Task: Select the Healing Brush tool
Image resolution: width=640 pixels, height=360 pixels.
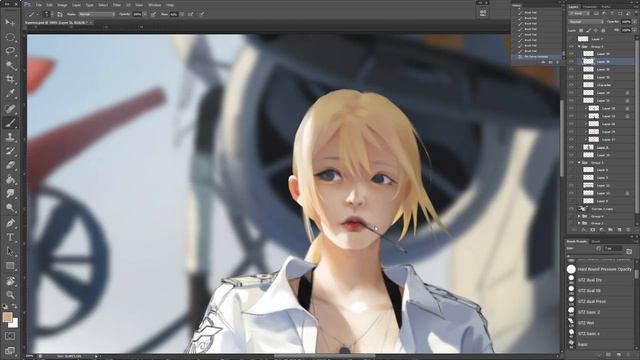Action: [x=10, y=108]
